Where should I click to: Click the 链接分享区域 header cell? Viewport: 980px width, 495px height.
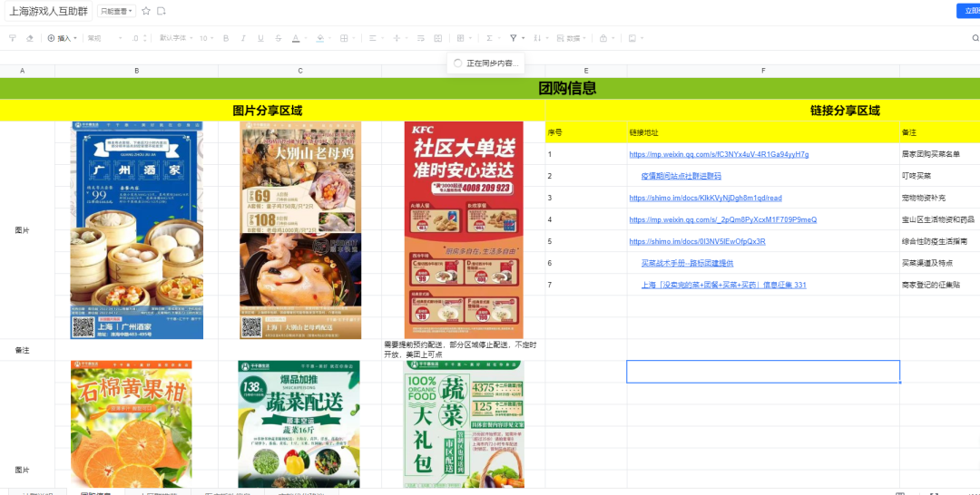pos(762,111)
